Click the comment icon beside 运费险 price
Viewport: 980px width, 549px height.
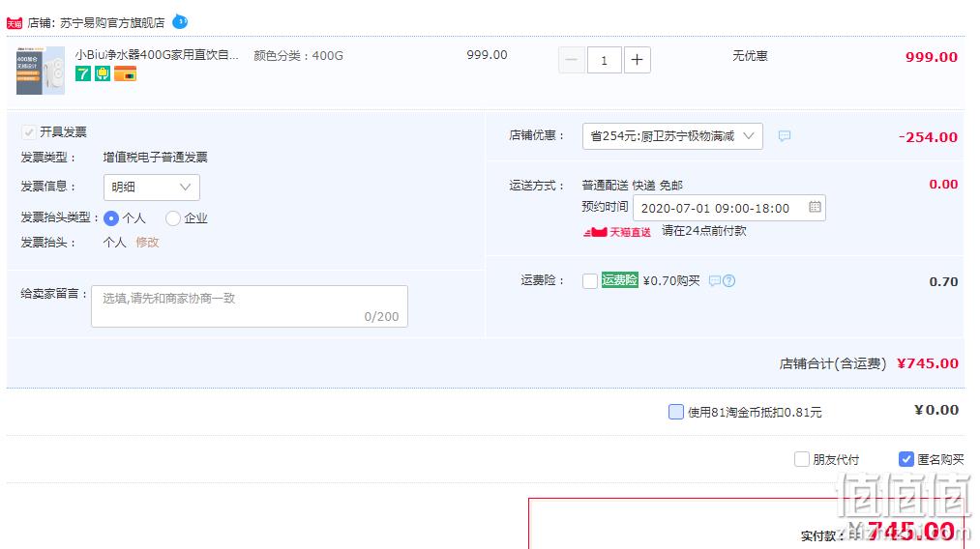tap(715, 281)
